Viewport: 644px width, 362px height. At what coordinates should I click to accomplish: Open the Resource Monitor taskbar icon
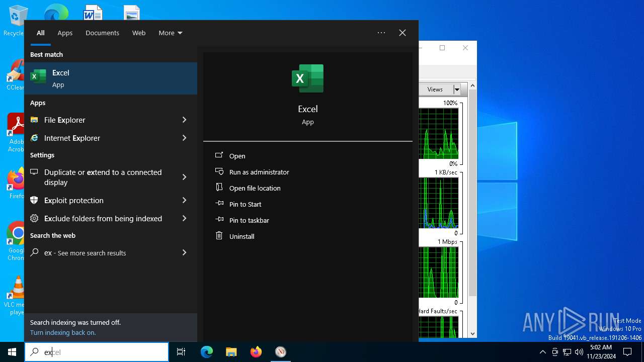[x=281, y=352]
